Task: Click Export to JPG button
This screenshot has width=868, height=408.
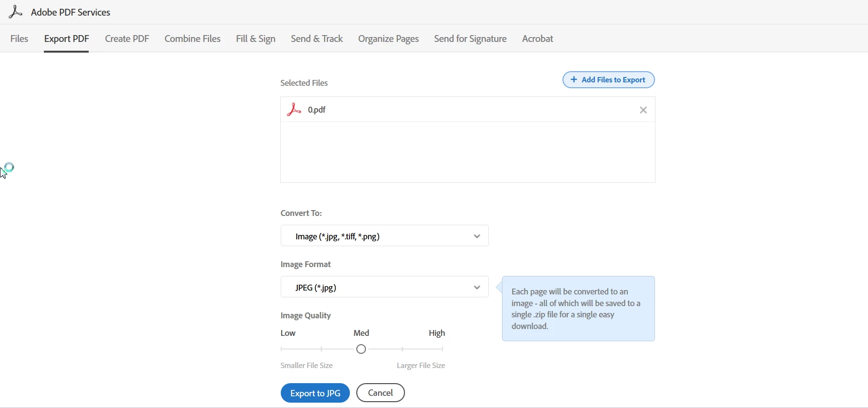Action: (315, 393)
